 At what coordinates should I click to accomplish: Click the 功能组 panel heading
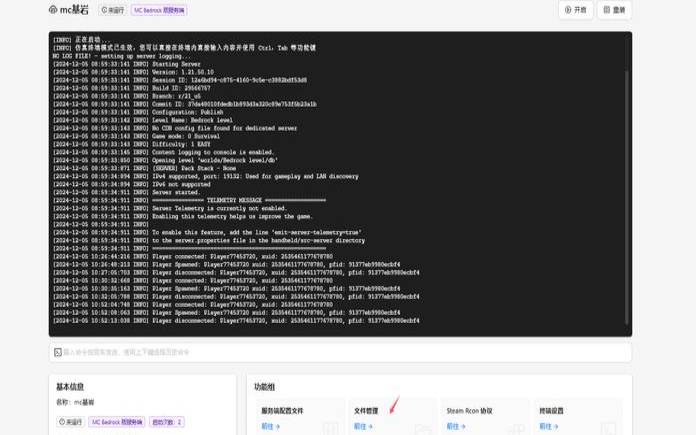(x=265, y=387)
